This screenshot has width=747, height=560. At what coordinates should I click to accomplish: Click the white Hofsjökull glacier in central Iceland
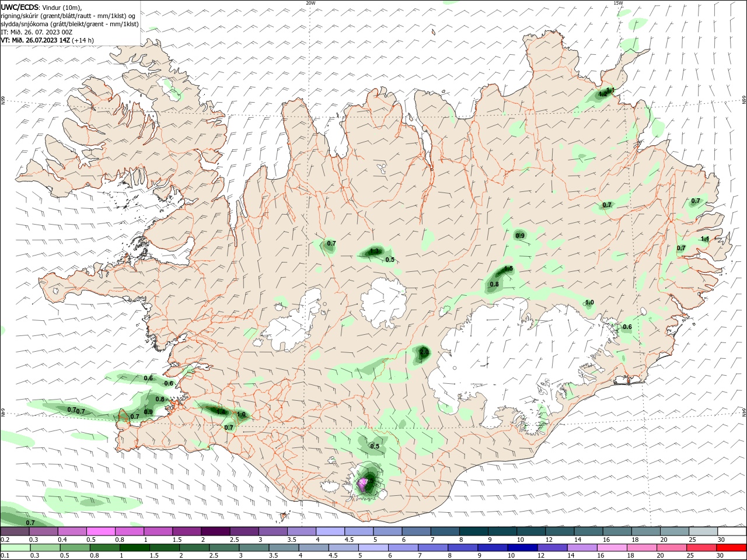pos(383,302)
